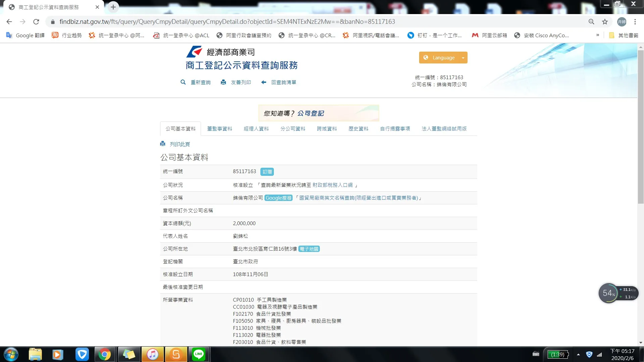Open iTunes from the taskbar
The height and width of the screenshot is (362, 644).
(153, 354)
